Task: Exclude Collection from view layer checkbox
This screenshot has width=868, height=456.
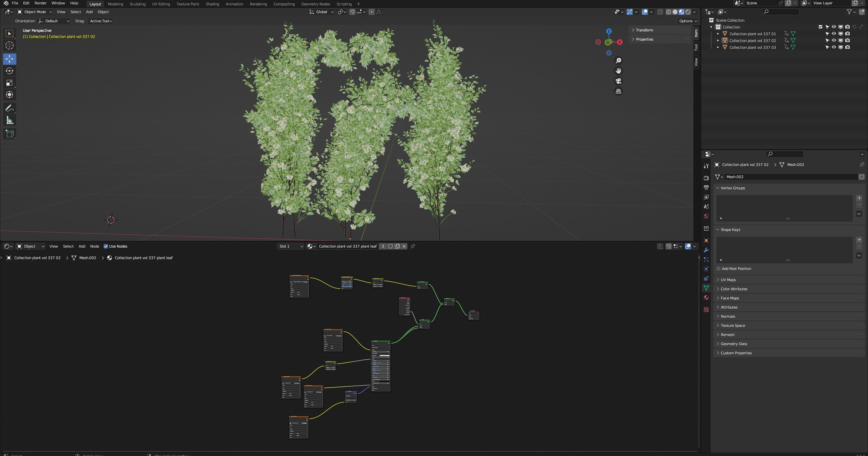Action: pyautogui.click(x=820, y=27)
